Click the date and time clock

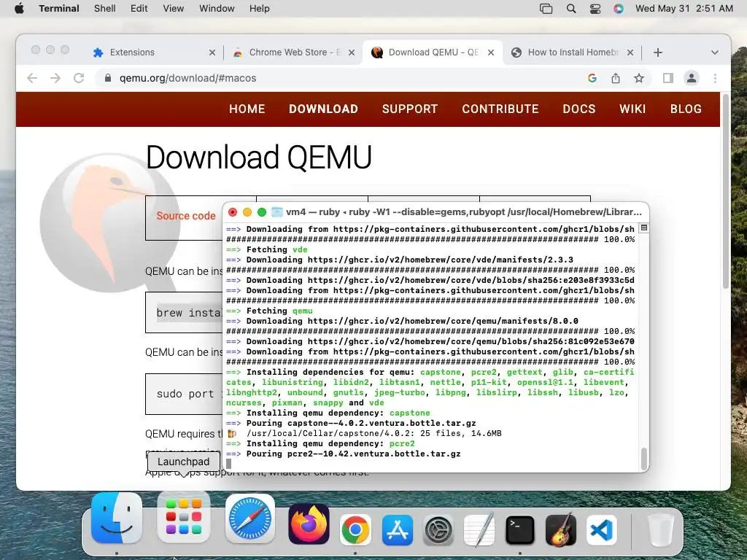(684, 9)
